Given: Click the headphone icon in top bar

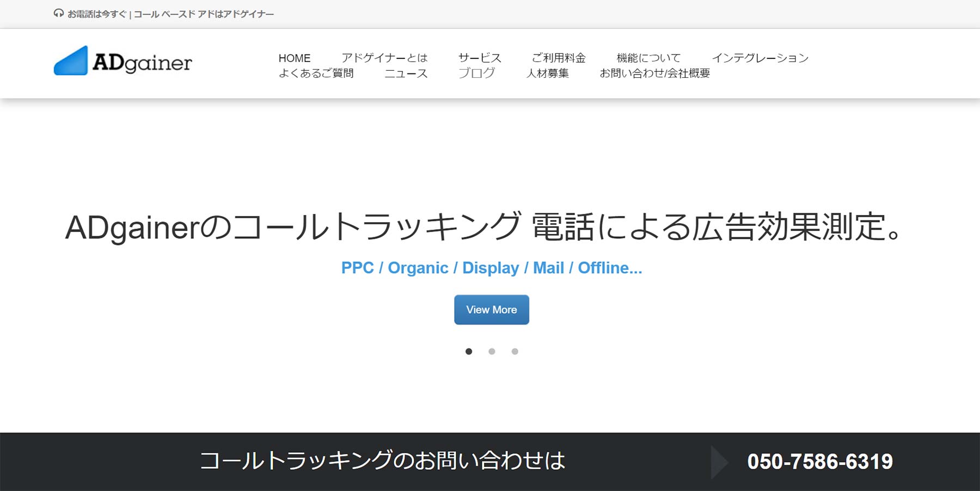Looking at the screenshot, I should point(59,13).
